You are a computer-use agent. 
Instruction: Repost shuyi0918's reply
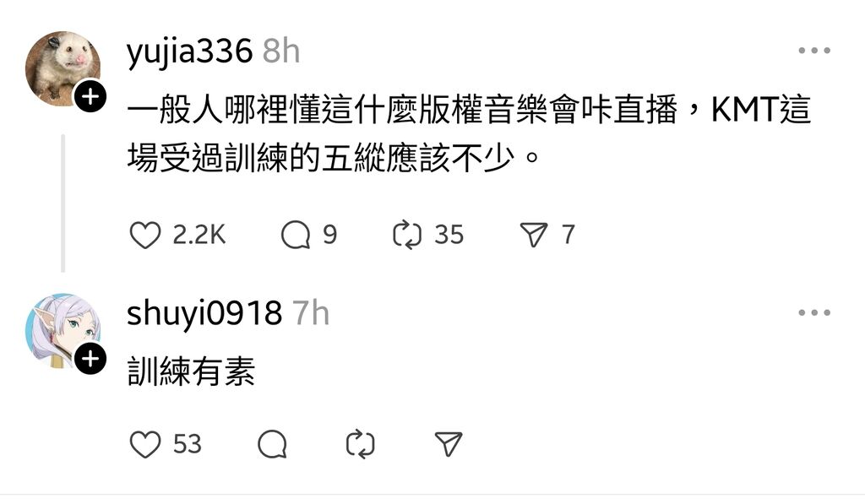pos(360,444)
